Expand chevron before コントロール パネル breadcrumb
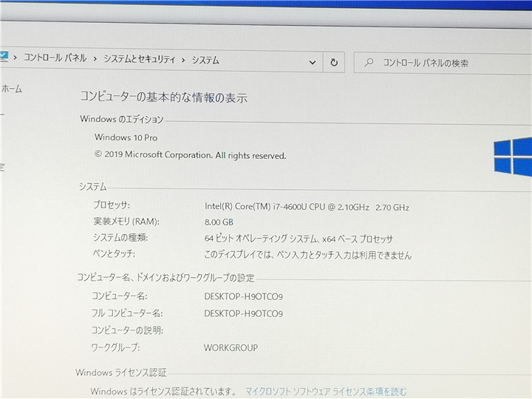The height and width of the screenshot is (399, 532). [15, 58]
